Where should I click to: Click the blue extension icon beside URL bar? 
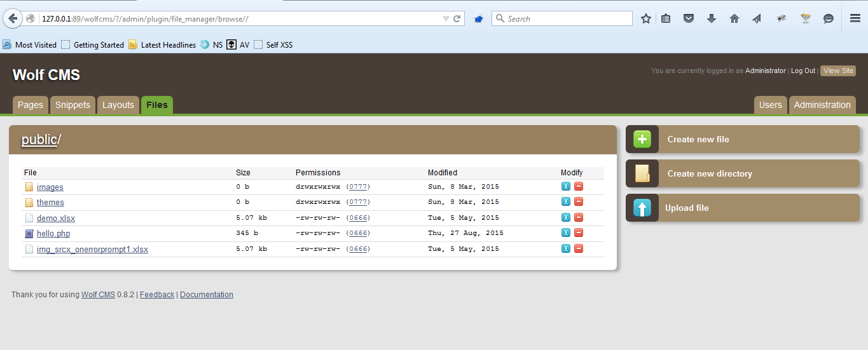pos(478,19)
